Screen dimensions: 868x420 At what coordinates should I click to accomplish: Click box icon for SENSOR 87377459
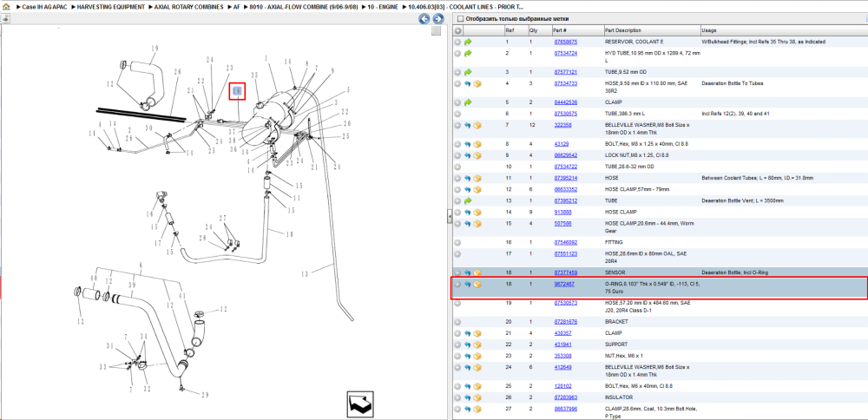pos(477,272)
